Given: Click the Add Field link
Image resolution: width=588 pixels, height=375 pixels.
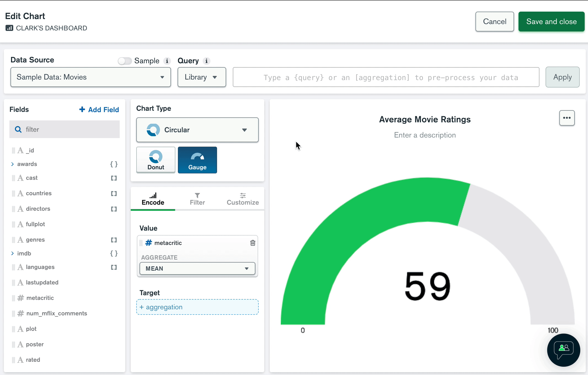Looking at the screenshot, I should [99, 110].
